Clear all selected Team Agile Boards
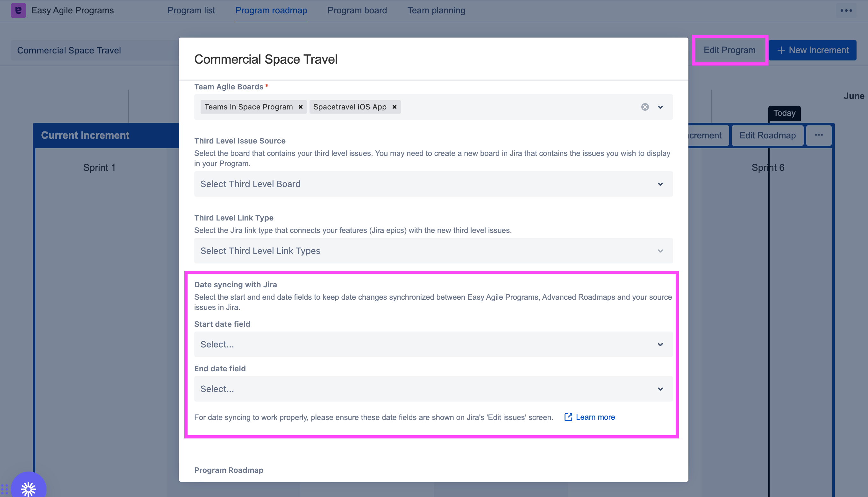The height and width of the screenshot is (497, 868). coord(644,107)
